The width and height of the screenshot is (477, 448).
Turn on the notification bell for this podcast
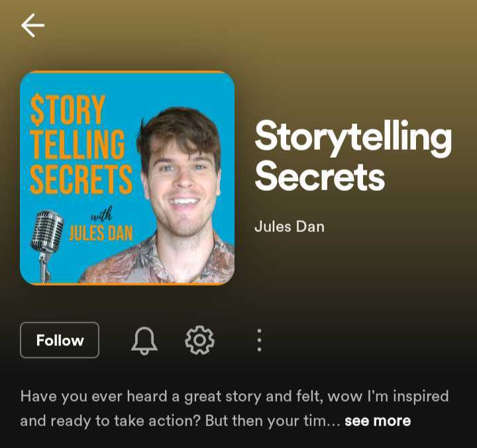coord(144,341)
